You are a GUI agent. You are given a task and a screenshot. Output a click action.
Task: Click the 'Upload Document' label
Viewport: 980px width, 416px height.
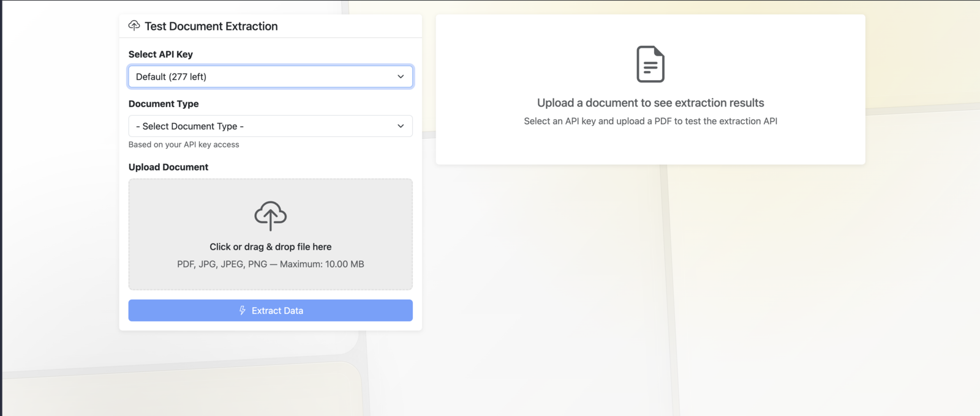[168, 167]
